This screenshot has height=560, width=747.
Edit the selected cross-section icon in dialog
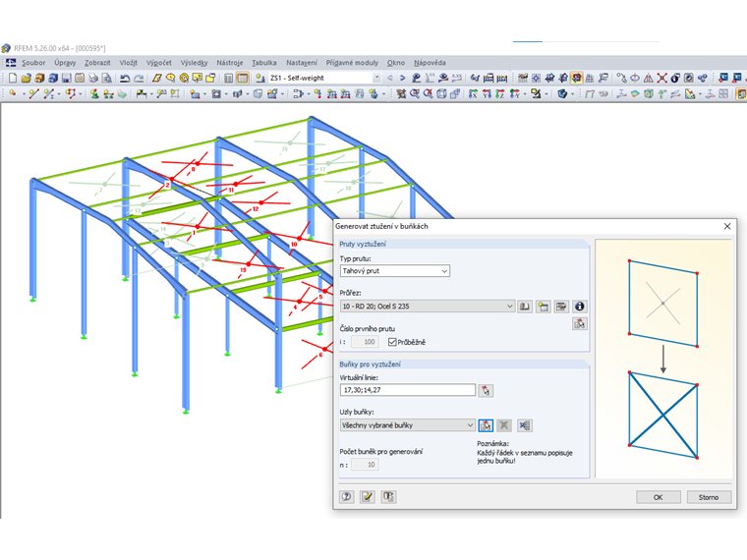(561, 307)
